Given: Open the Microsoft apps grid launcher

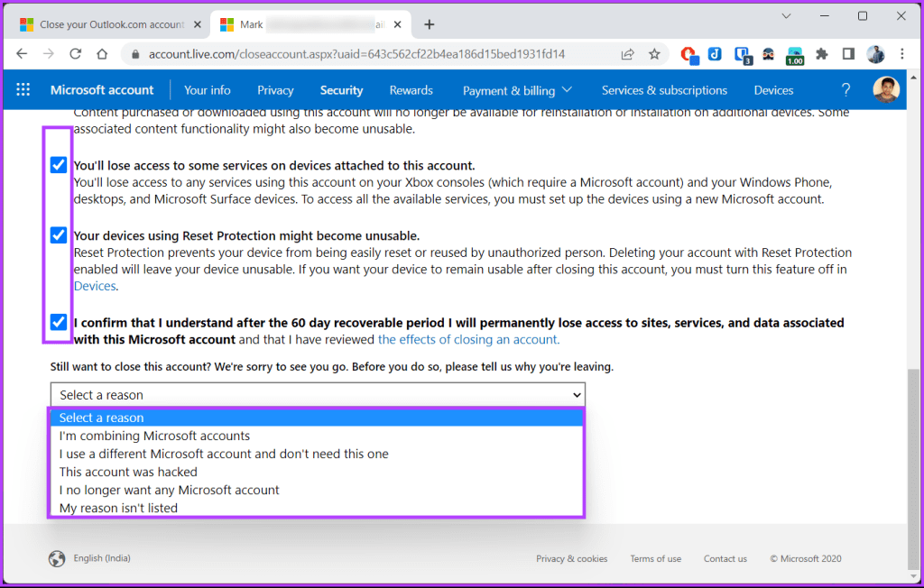Looking at the screenshot, I should [23, 89].
